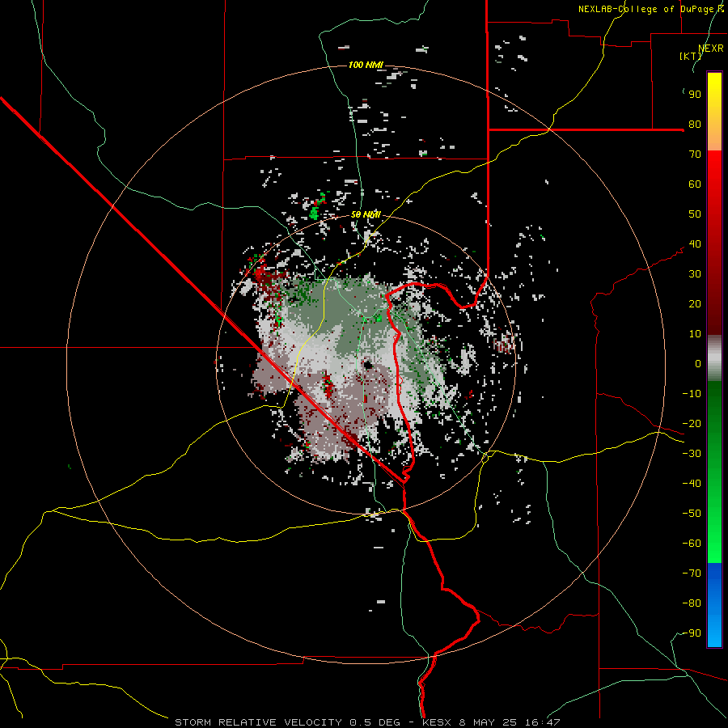The height and width of the screenshot is (728, 728).
Task: Click the positive 80 scale value
Action: click(695, 124)
